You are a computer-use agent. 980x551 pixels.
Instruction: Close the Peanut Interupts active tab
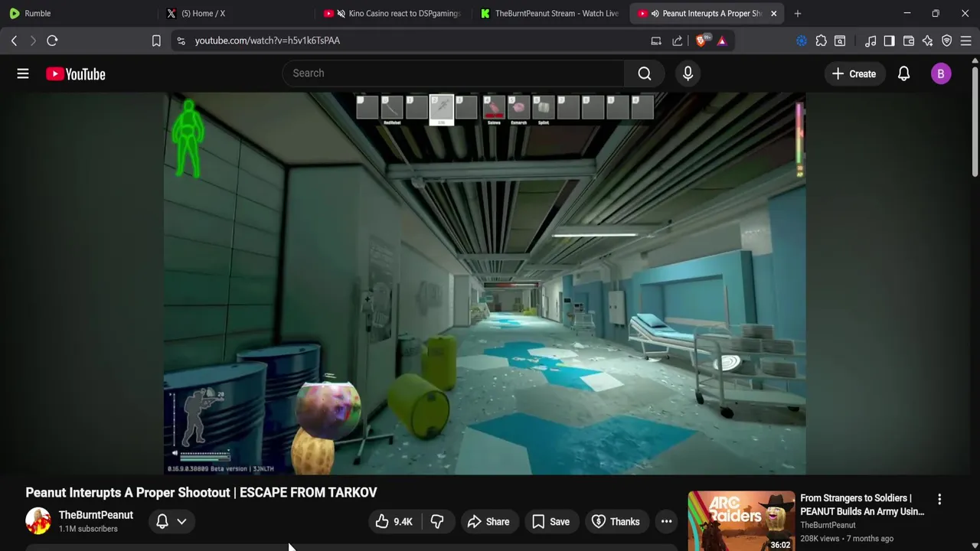[x=773, y=13]
